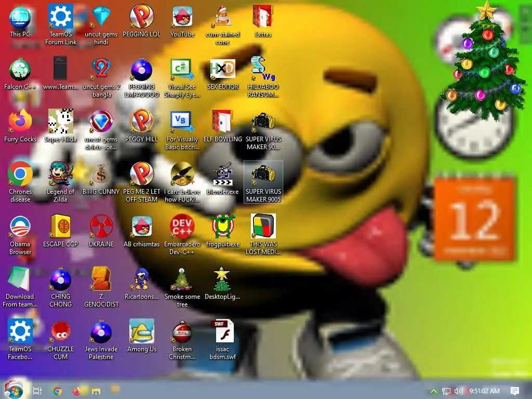The image size is (532, 399).
Task: Select uncut gems delete sce... icon
Action: pos(101,129)
